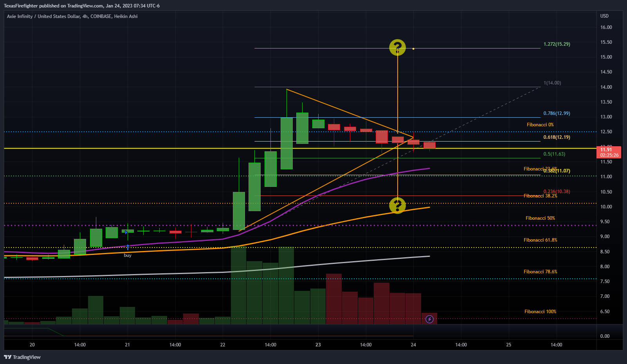
Task: Click the blue up arrow above buy
Action: pos(128,247)
